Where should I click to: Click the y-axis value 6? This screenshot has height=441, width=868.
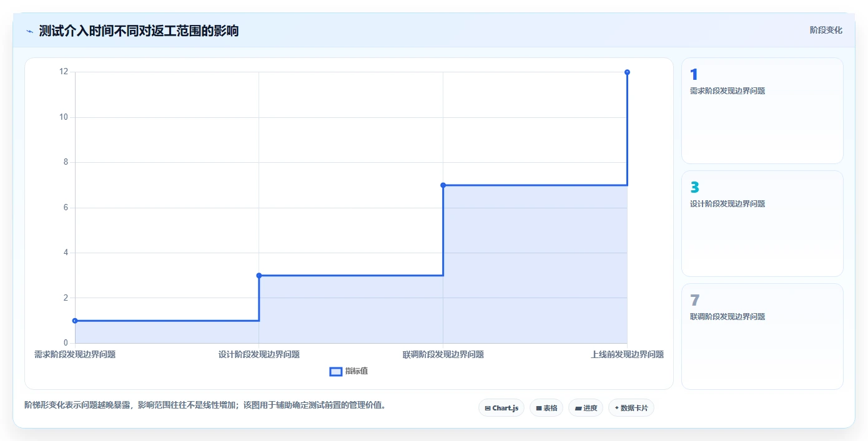point(66,208)
